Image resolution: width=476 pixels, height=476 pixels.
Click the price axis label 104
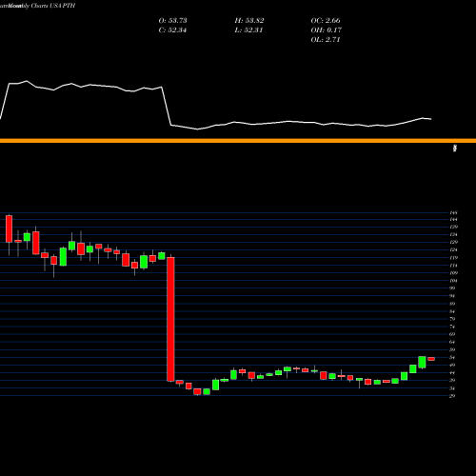point(453,281)
